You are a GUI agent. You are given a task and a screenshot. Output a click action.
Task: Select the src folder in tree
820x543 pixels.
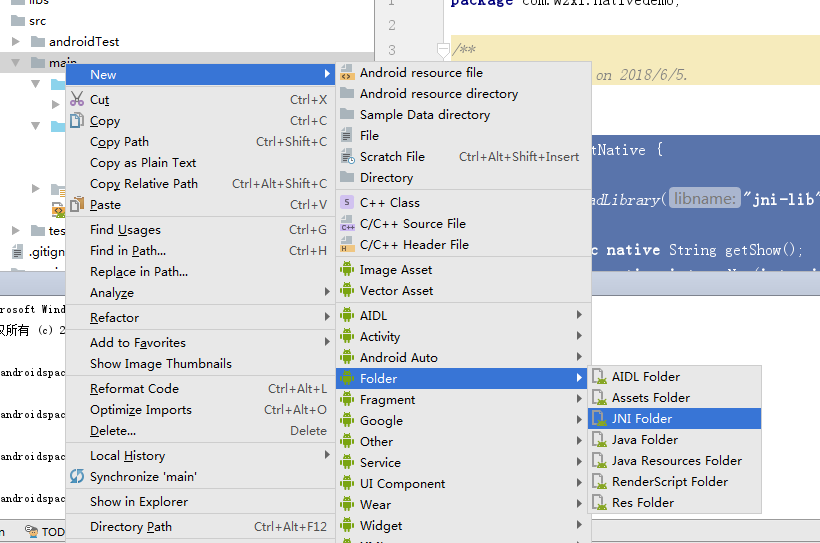pyautogui.click(x=29, y=21)
